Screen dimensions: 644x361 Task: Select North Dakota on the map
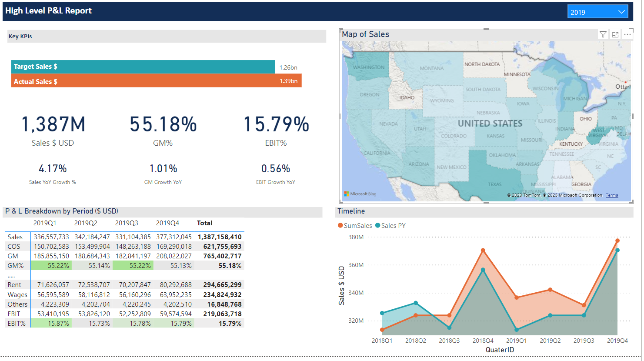pyautogui.click(x=482, y=64)
